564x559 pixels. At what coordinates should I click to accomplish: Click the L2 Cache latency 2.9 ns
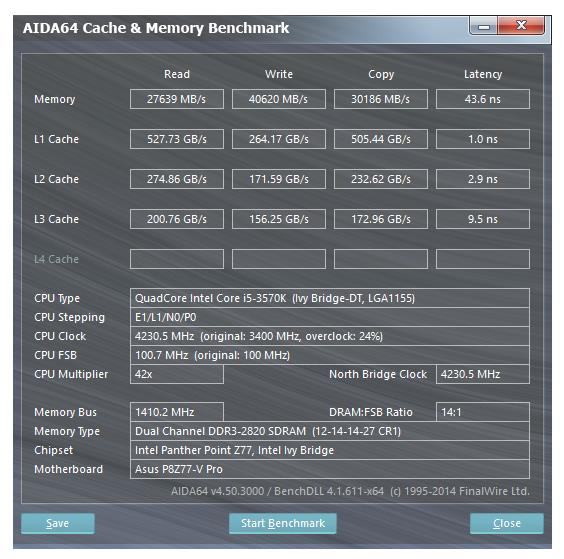click(483, 179)
